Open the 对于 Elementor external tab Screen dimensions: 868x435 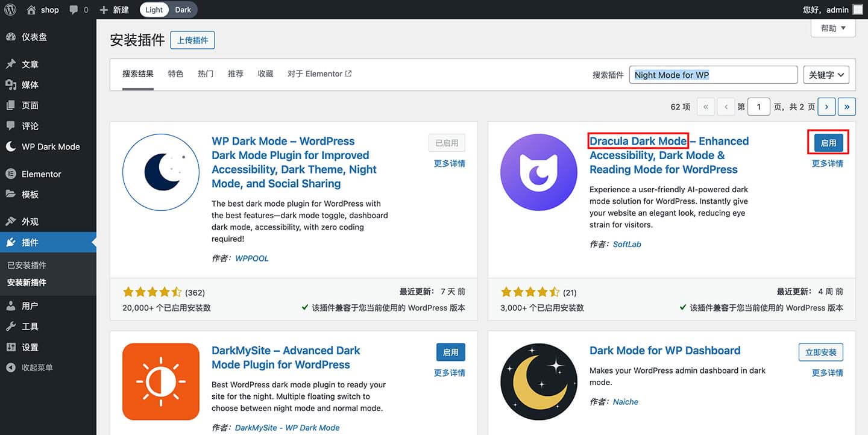click(x=319, y=74)
